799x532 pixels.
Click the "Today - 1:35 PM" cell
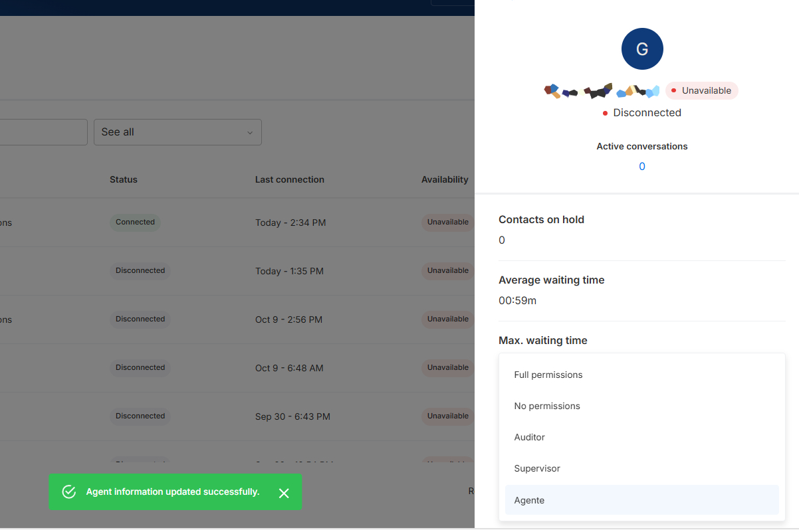[x=289, y=271]
